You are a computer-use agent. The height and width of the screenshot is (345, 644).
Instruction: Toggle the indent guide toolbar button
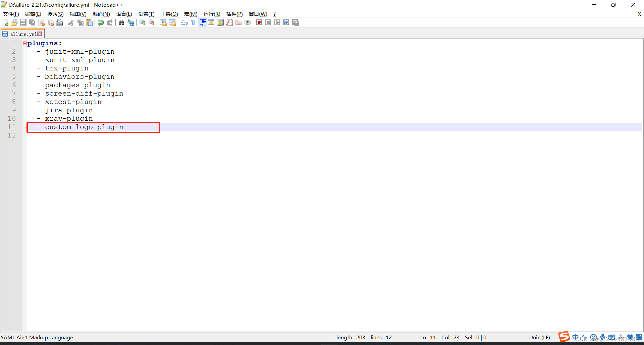coord(203,22)
